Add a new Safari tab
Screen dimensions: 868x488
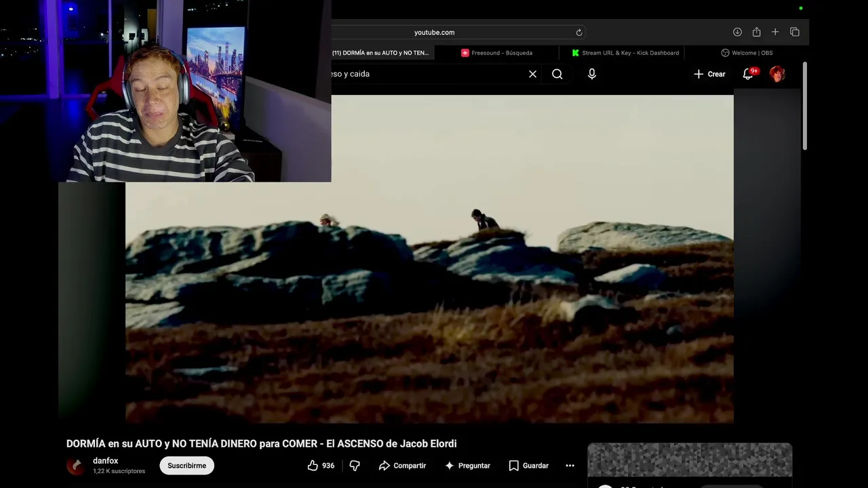pos(775,33)
